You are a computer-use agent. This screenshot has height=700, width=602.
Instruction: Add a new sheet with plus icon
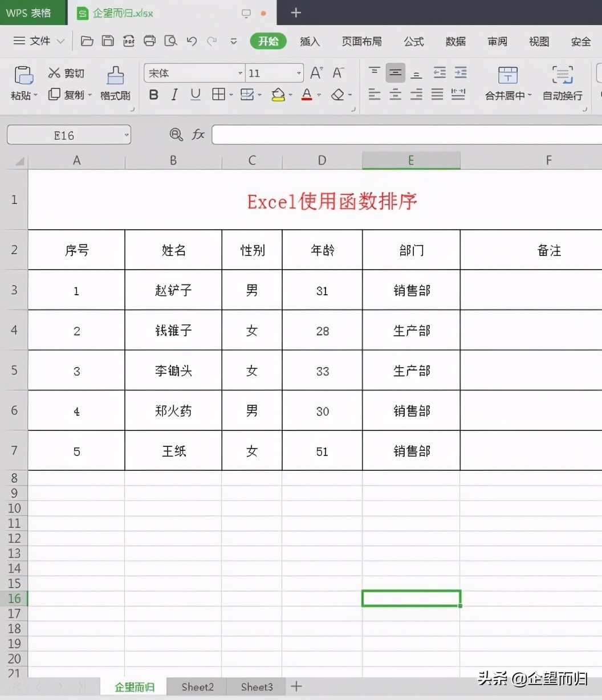tap(296, 686)
